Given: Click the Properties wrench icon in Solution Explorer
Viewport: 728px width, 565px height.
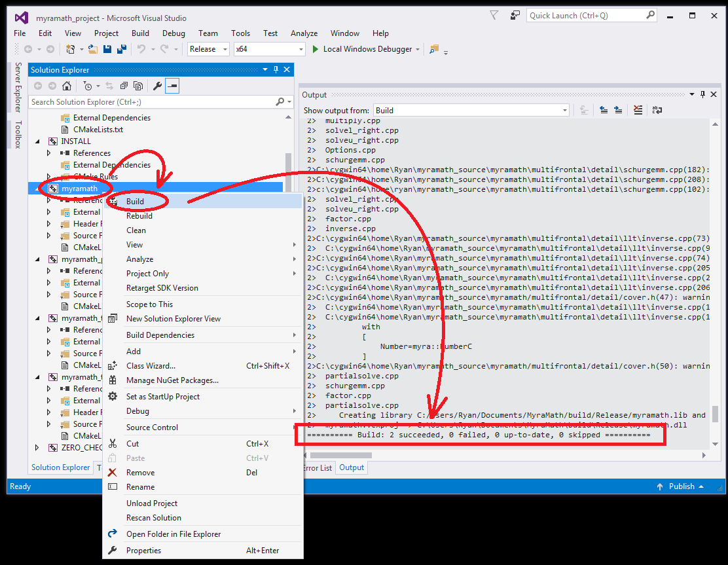Looking at the screenshot, I should click(157, 86).
